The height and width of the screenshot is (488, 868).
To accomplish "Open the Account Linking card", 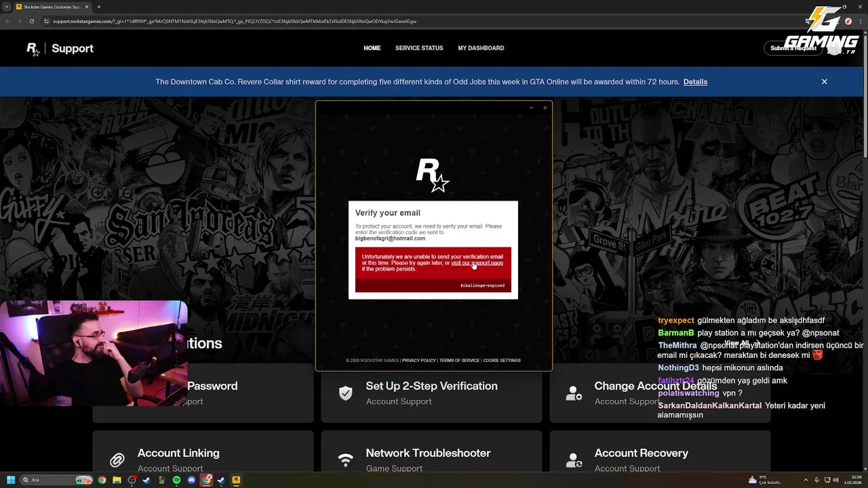I will click(203, 452).
